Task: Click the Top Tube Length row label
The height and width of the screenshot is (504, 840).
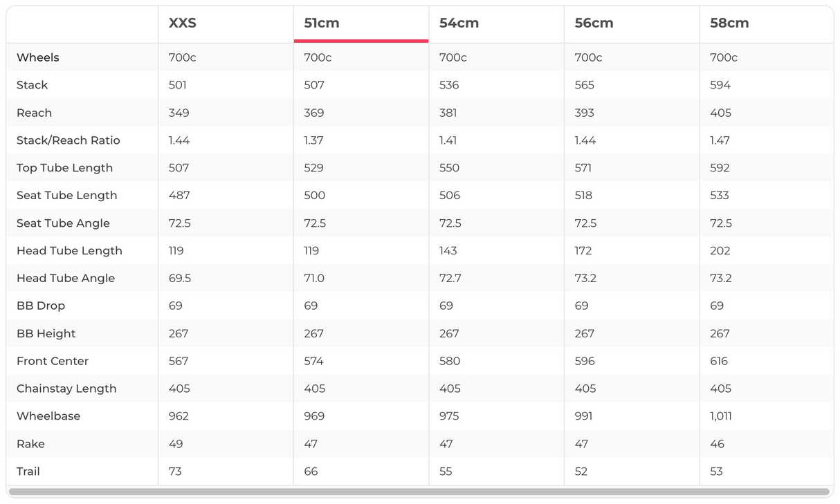Action: [x=64, y=168]
